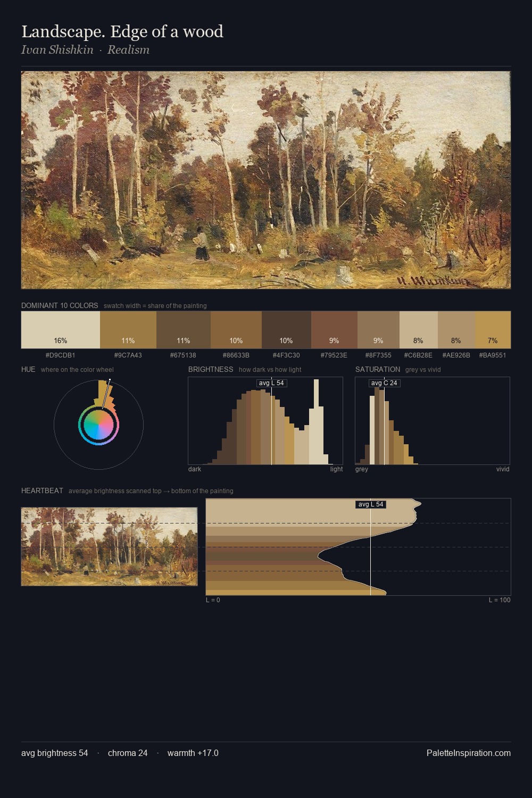The height and width of the screenshot is (798, 532).
Task: Click the 'chroma 24' footer text
Action: click(128, 753)
